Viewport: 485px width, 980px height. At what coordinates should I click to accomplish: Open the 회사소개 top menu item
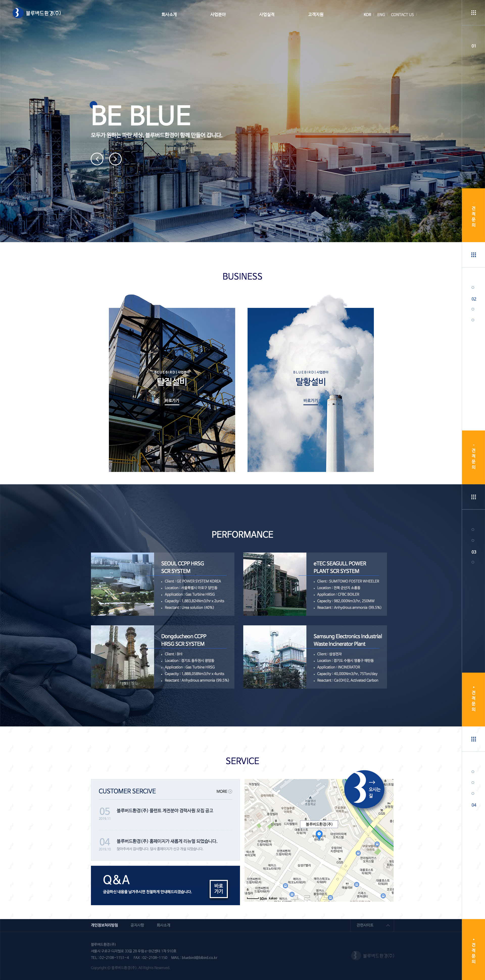click(x=169, y=14)
